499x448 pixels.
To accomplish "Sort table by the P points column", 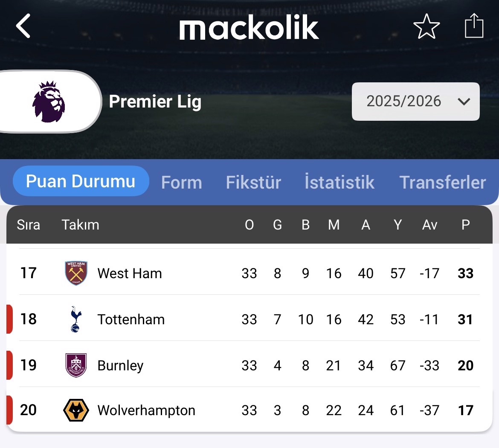I will point(466,225).
